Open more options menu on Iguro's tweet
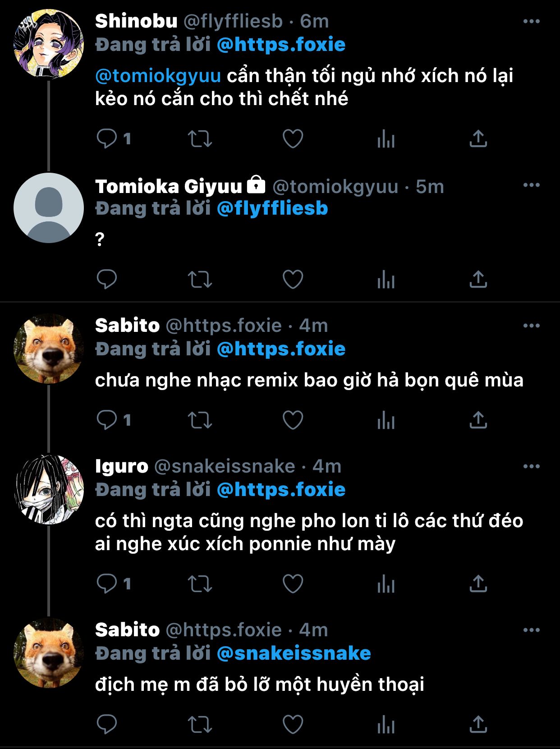The height and width of the screenshot is (749, 560). pyautogui.click(x=531, y=466)
